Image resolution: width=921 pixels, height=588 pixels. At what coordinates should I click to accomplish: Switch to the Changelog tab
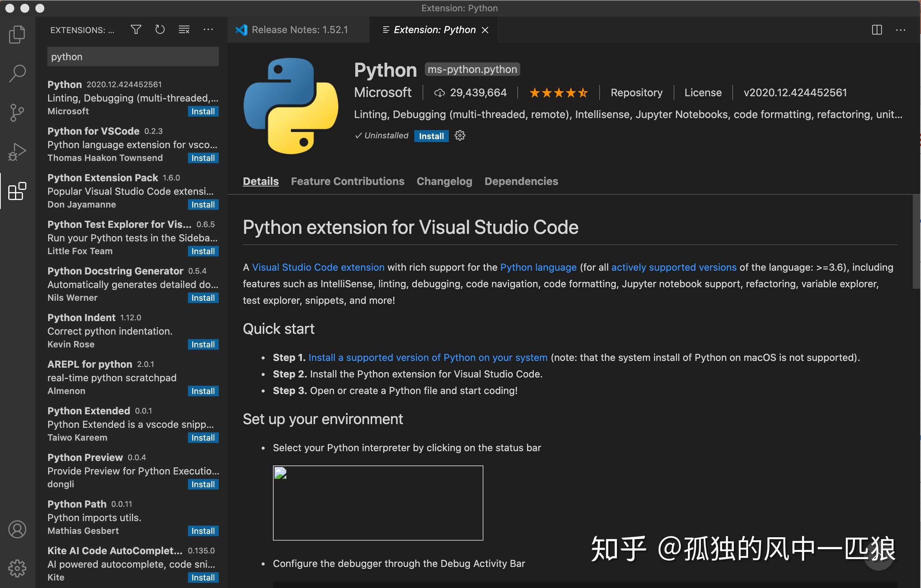444,181
